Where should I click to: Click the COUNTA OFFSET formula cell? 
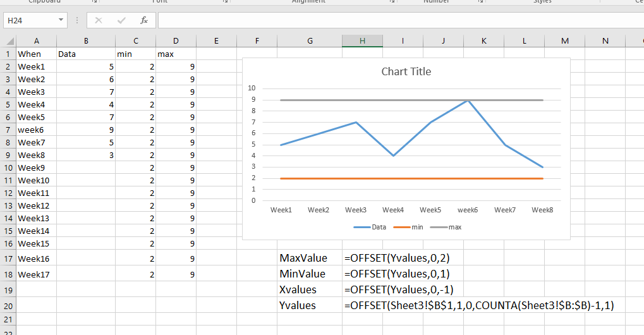pos(479,305)
